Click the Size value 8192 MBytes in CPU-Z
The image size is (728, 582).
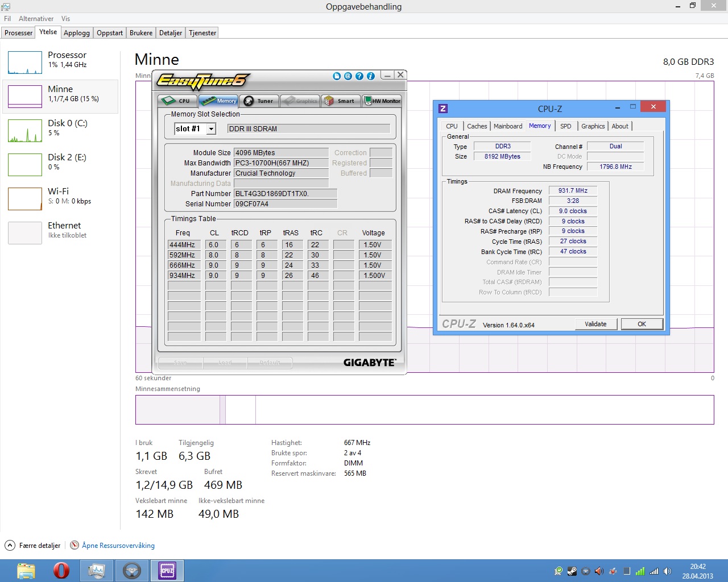[502, 156]
